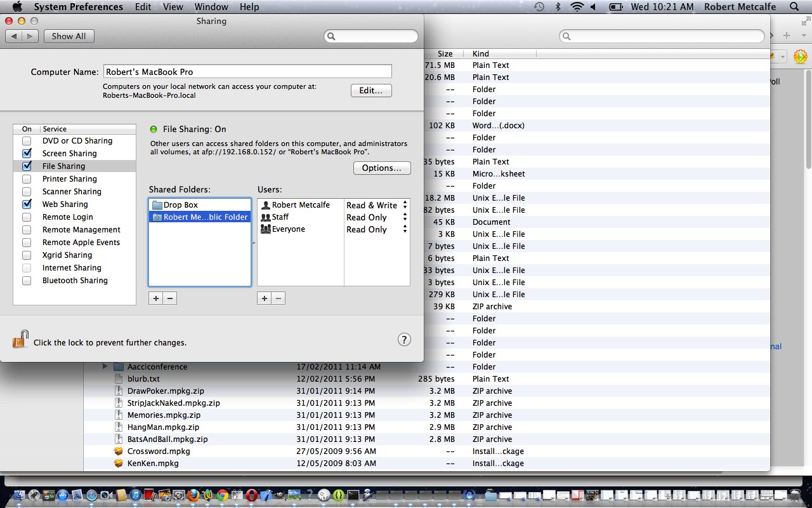Click the Show All button

[69, 36]
